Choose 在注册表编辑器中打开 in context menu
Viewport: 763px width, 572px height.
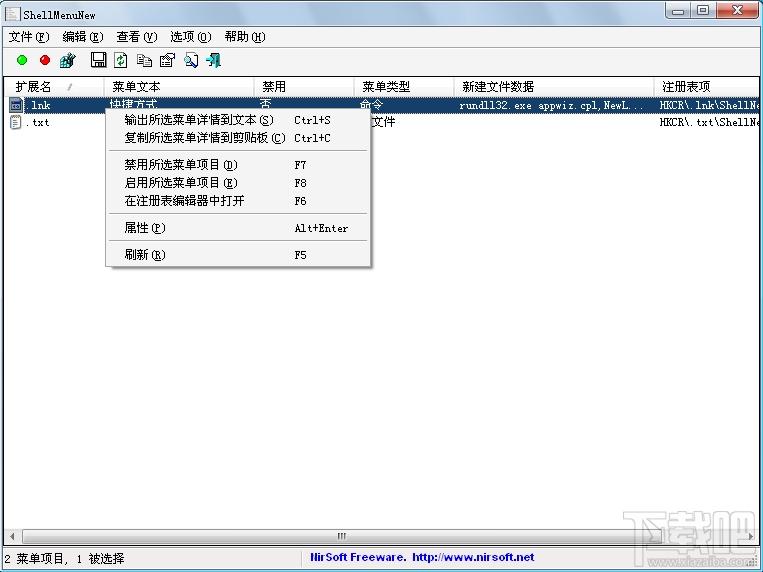tap(238, 201)
